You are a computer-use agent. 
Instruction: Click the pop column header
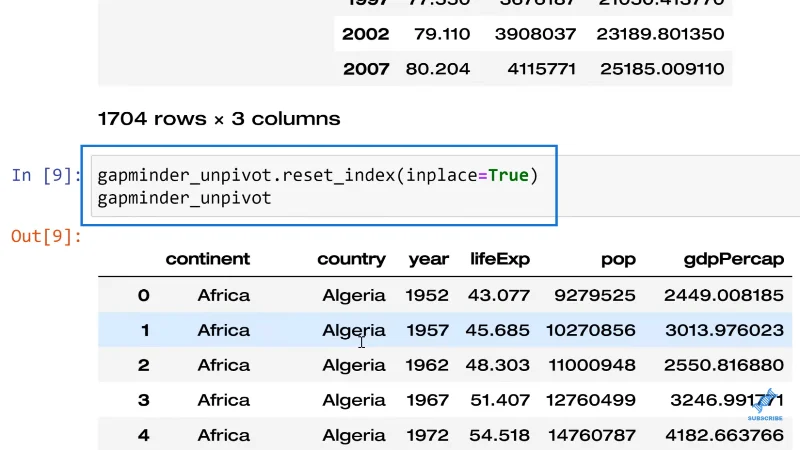[618, 260]
